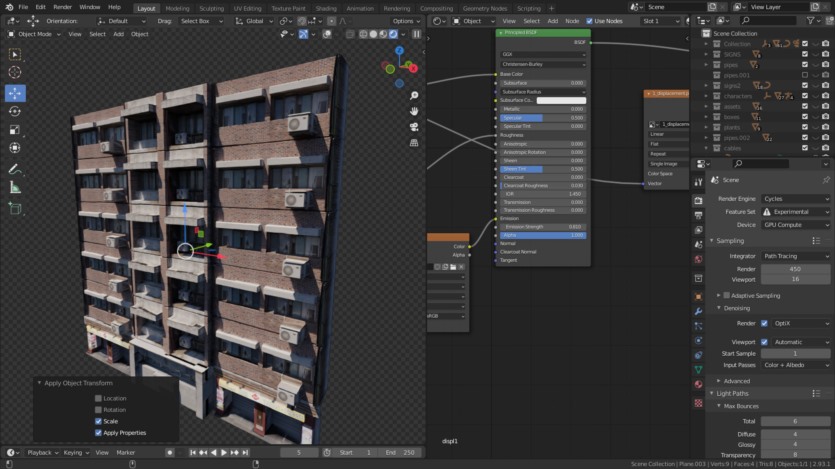
Task: Switch to the Geometry Nodes workspace tab
Action: [x=485, y=9]
